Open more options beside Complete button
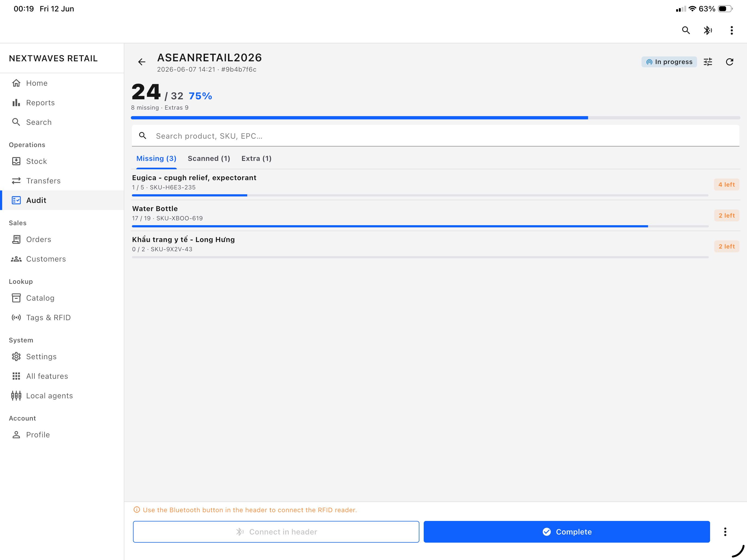This screenshot has height=560, width=747. coord(725,532)
